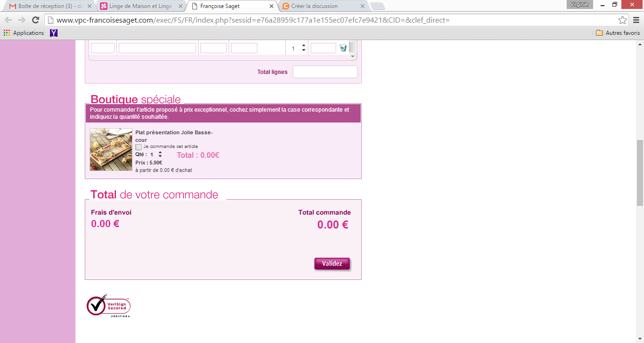Click the Total lignes field
This screenshot has width=644, height=343.
coord(325,72)
